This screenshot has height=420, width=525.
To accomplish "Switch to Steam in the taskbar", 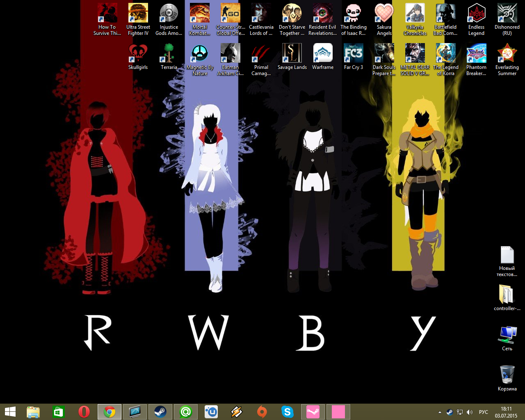I will [160, 412].
